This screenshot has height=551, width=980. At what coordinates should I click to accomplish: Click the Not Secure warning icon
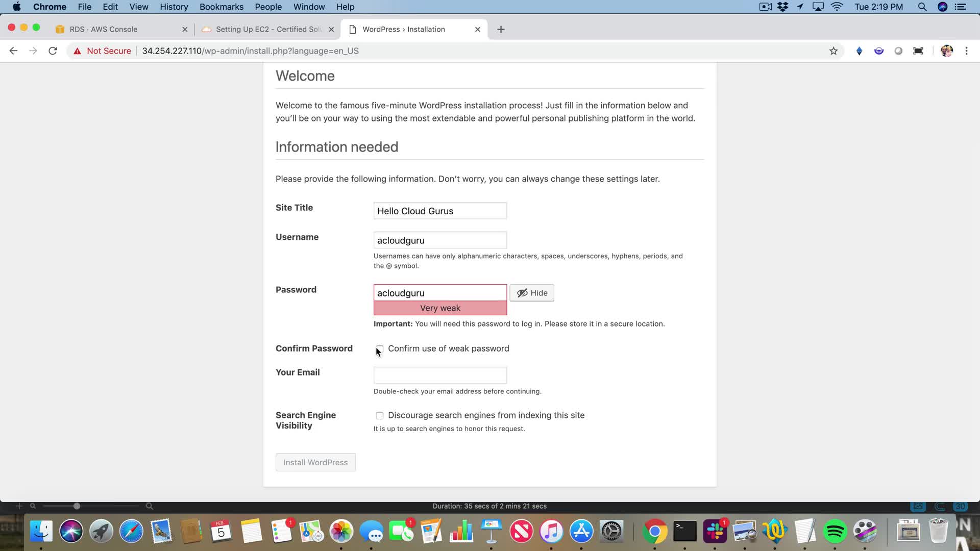[78, 51]
